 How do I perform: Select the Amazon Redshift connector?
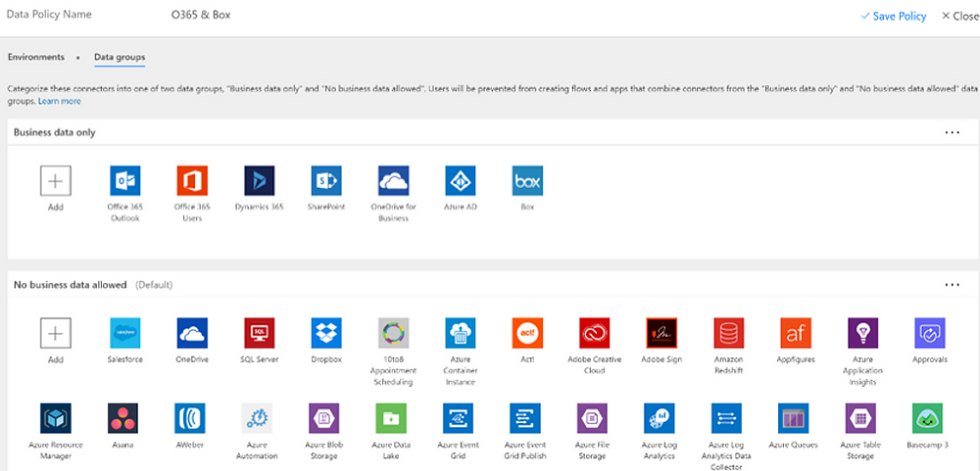(x=729, y=333)
